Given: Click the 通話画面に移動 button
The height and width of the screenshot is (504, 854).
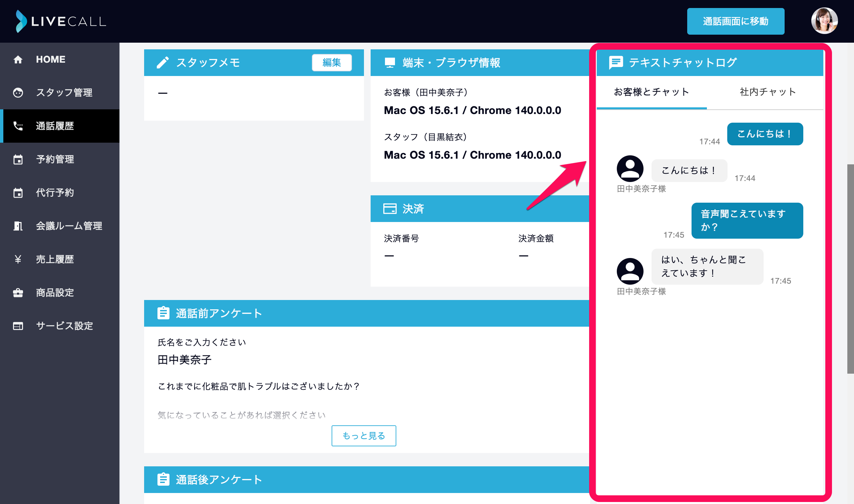Looking at the screenshot, I should tap(735, 21).
